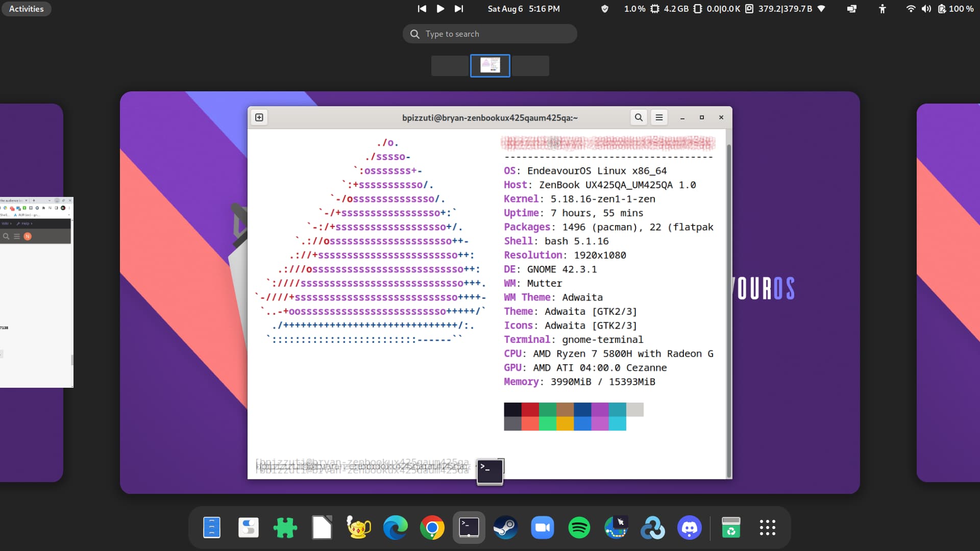Viewport: 980px width, 551px height.
Task: Open Spotify from the dock
Action: tap(579, 528)
